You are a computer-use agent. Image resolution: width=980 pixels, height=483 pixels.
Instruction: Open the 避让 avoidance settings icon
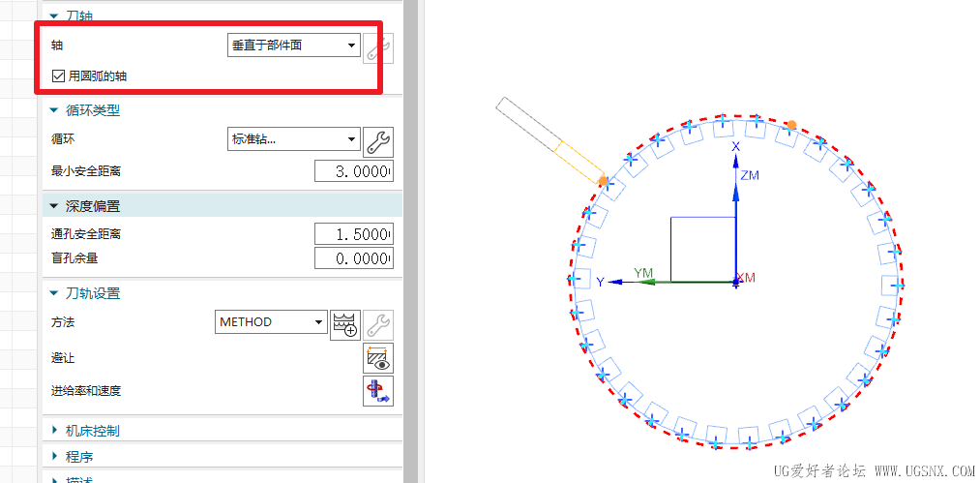[379, 358]
